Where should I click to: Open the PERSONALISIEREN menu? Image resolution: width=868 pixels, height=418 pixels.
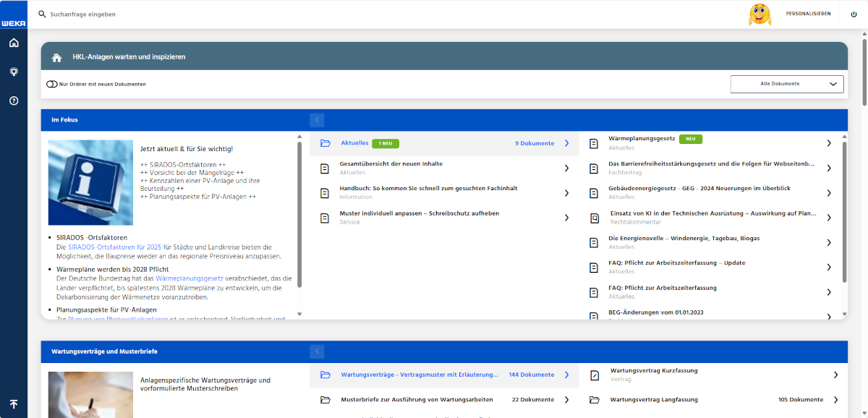click(x=808, y=14)
